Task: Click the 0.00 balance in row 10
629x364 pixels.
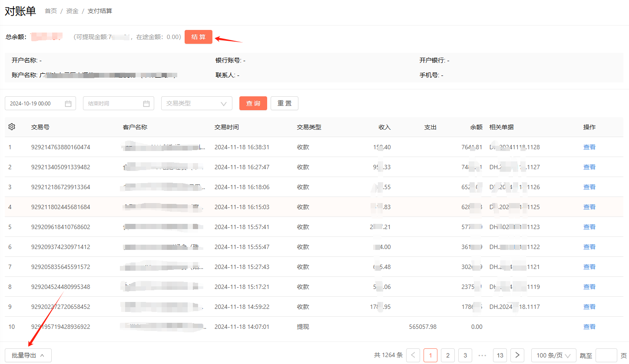Action: 477,327
